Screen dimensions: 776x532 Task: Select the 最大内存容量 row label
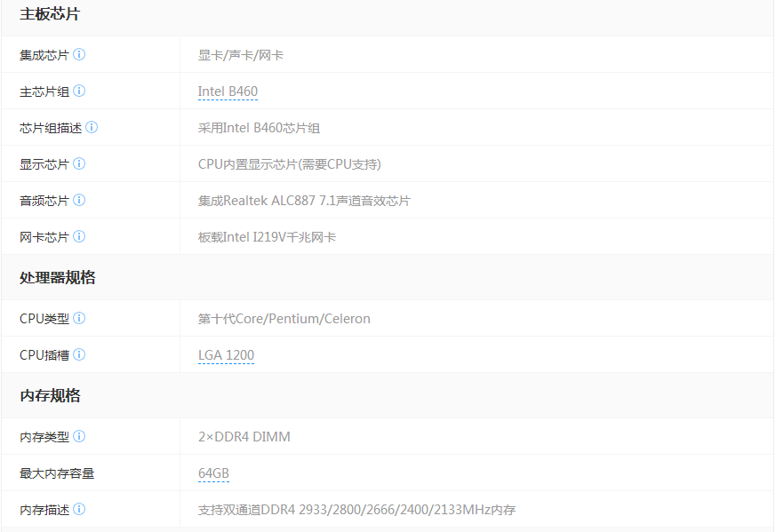coord(57,473)
